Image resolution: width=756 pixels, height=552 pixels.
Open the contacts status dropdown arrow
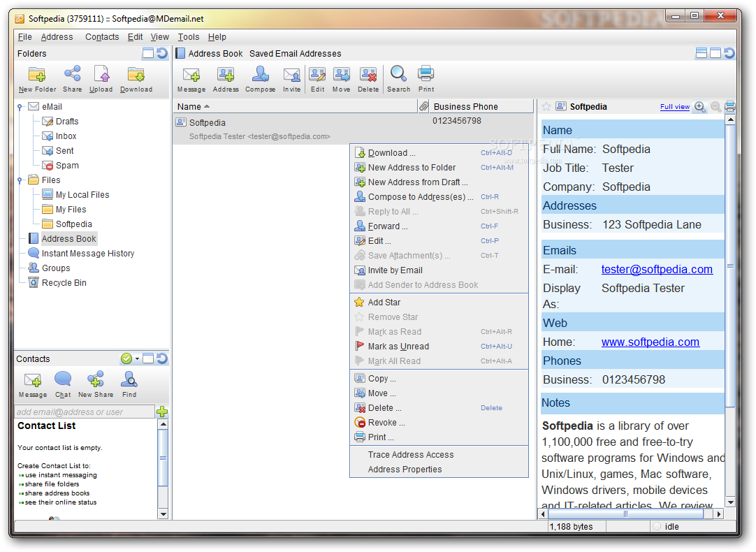[138, 358]
